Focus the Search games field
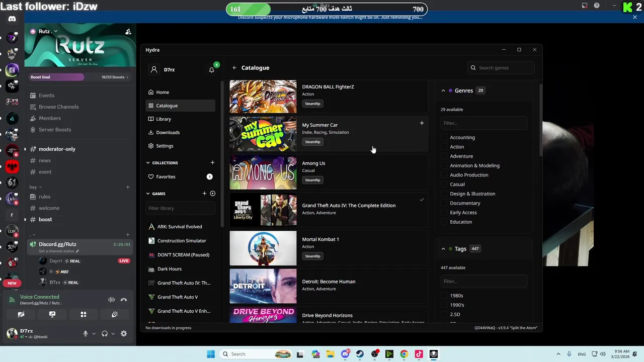The width and height of the screenshot is (644, 362). click(501, 68)
